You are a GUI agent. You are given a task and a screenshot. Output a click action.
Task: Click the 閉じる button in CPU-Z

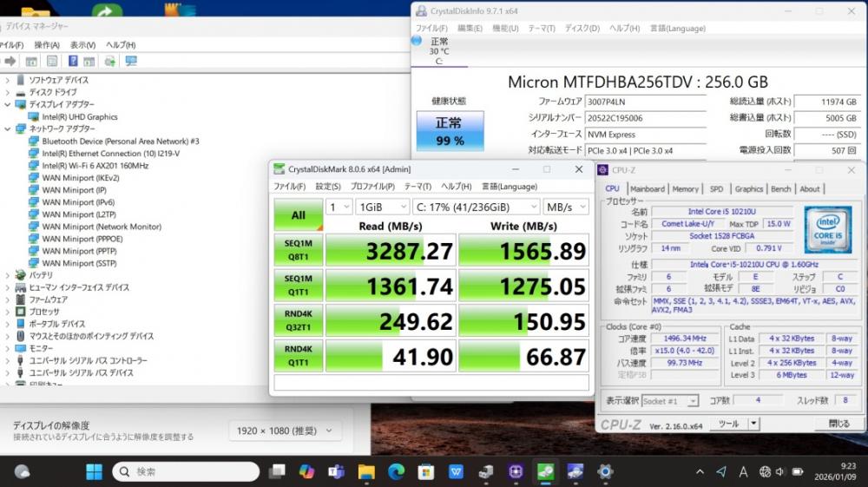pyautogui.click(x=838, y=424)
